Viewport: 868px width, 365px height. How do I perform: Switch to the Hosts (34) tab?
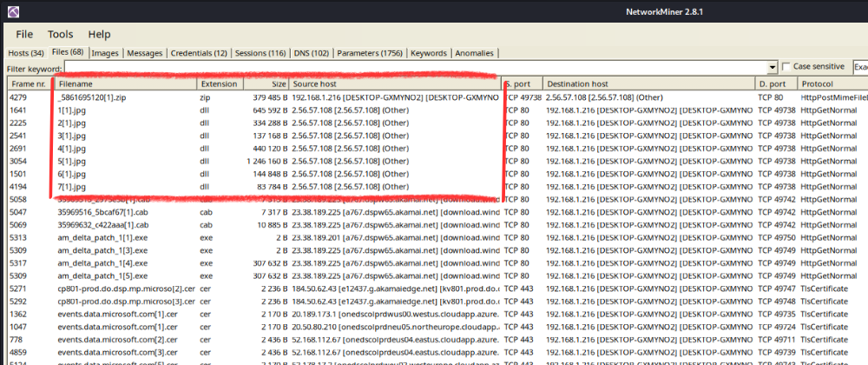[x=26, y=53]
